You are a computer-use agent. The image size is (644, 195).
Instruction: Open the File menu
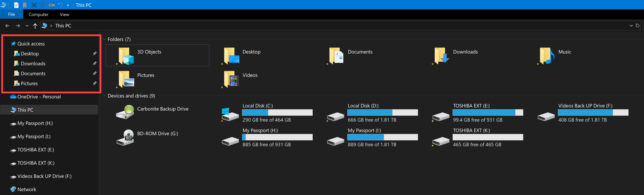11,14
